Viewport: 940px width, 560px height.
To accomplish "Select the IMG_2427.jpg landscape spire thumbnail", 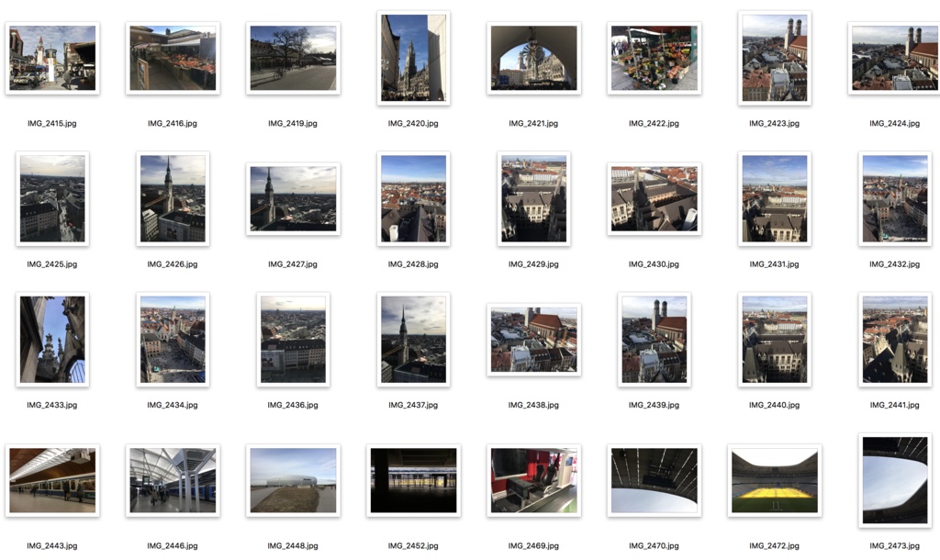I will coord(293,198).
